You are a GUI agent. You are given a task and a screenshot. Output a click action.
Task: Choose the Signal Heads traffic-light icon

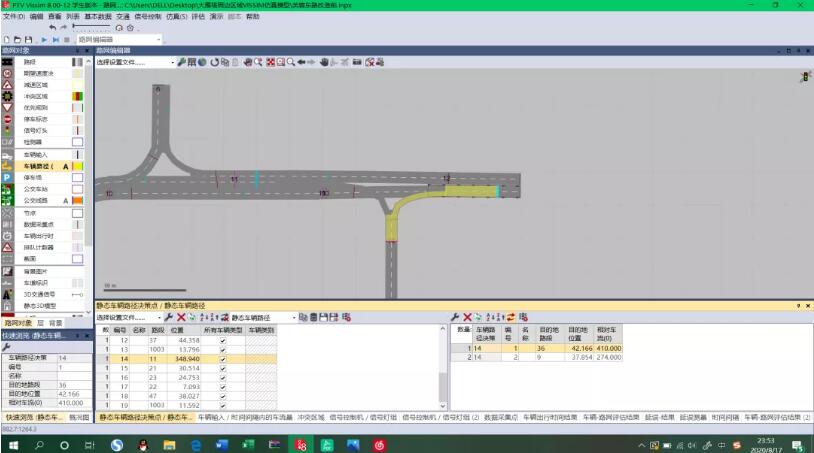pyautogui.click(x=7, y=130)
